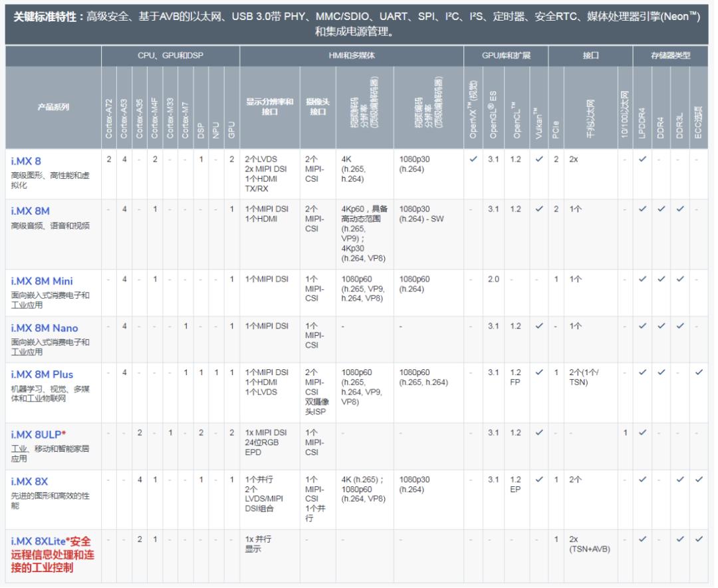Click the DDR4 checkmark in i.MX 8M Mini row
The image size is (718, 588).
(661, 279)
